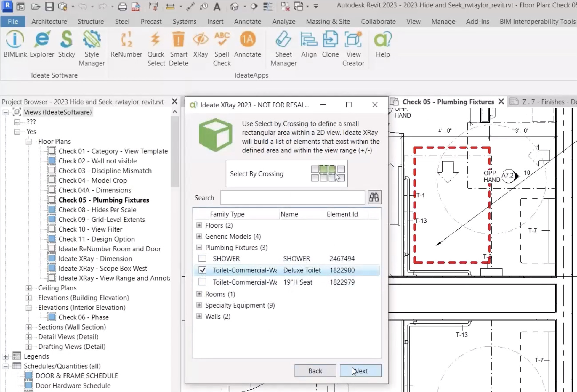
Task: Open Quick Select
Action: pyautogui.click(x=156, y=48)
